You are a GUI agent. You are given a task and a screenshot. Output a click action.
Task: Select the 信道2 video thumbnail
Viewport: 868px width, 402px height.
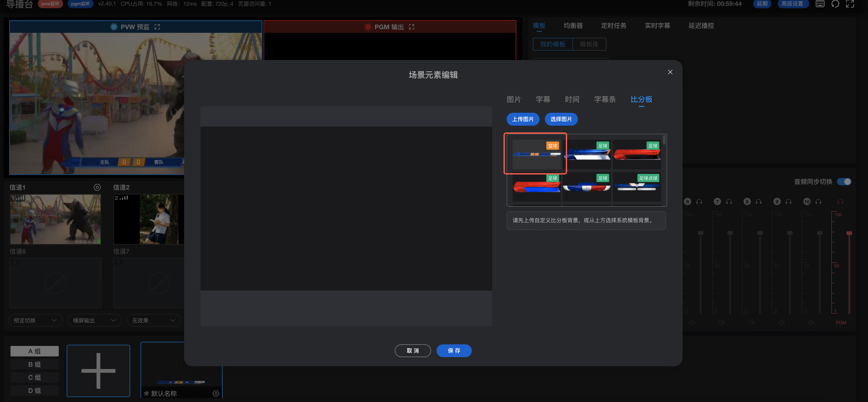coord(149,219)
